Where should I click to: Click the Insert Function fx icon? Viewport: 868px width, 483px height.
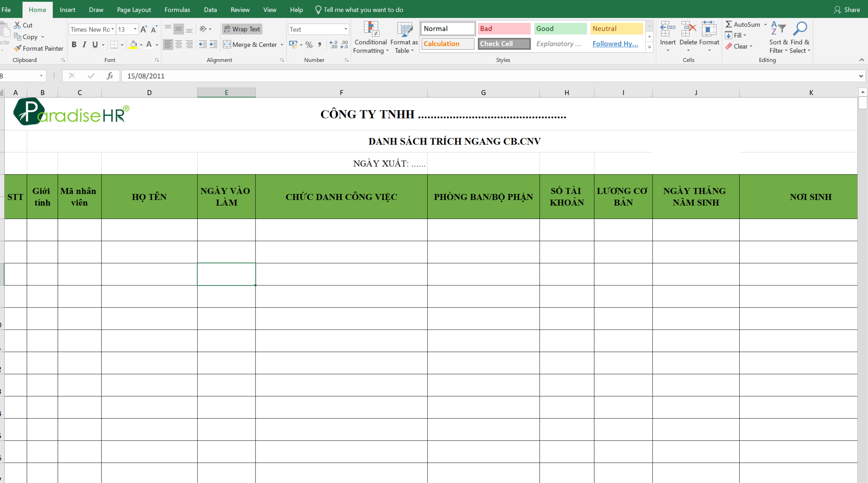[110, 76]
